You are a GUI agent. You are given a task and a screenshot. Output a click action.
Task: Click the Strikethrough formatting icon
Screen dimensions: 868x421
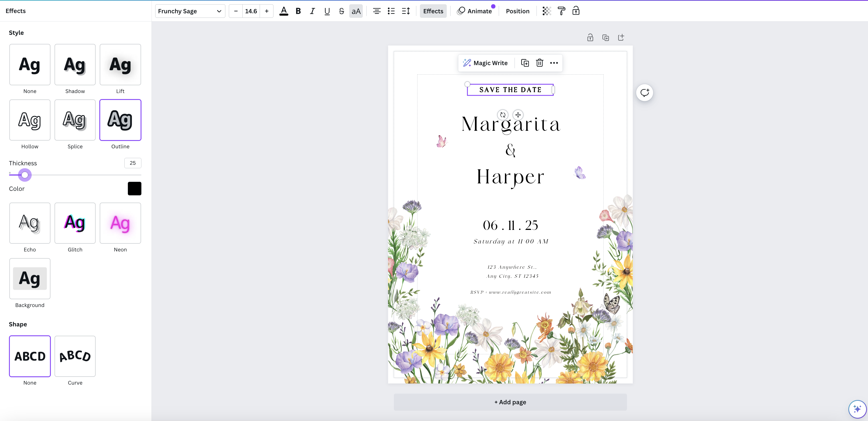342,11
